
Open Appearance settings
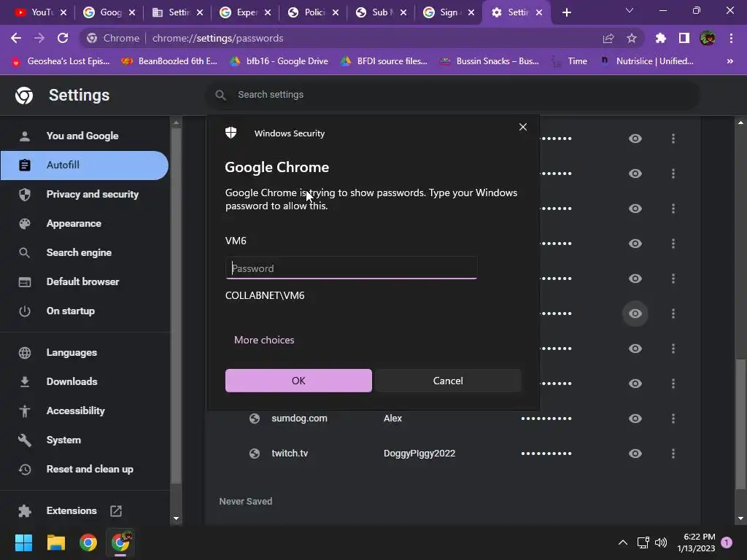[x=85, y=223]
